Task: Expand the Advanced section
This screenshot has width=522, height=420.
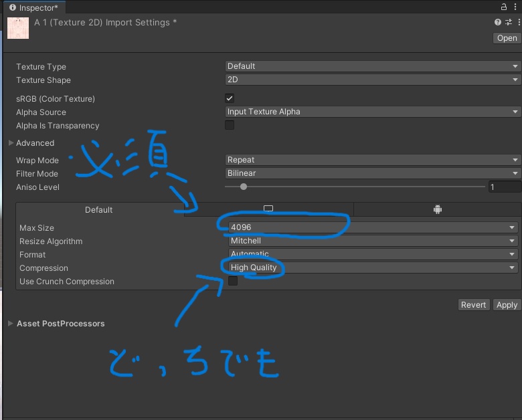Action: [x=11, y=143]
